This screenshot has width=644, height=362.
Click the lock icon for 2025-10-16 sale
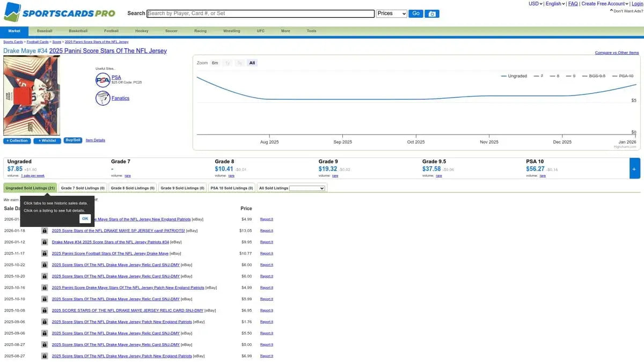coord(45,287)
